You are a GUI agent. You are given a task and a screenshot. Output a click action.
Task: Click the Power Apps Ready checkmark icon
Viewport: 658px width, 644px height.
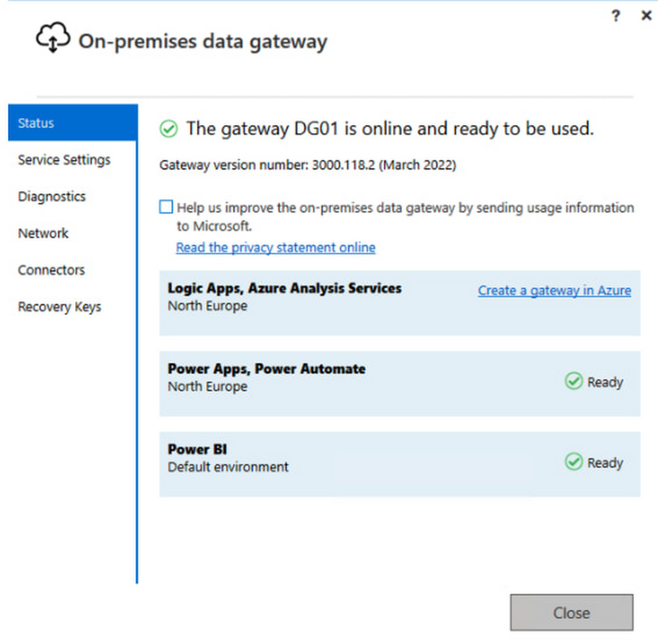point(574,382)
